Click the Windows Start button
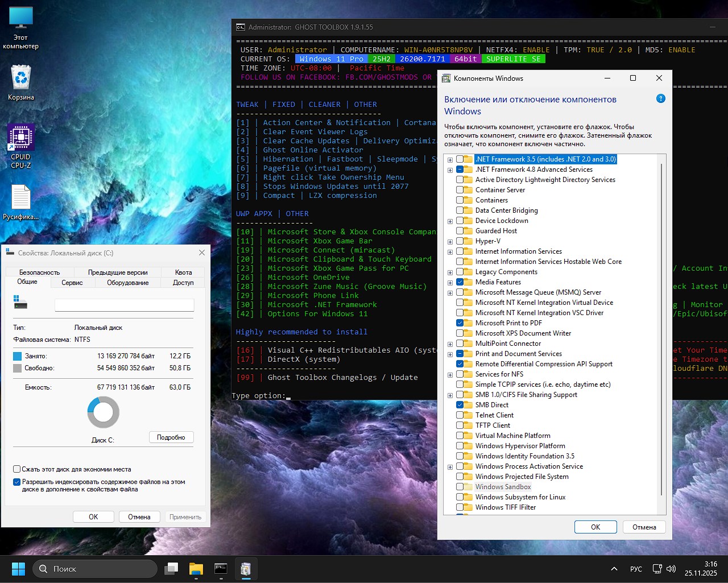The image size is (728, 583). coord(18,568)
